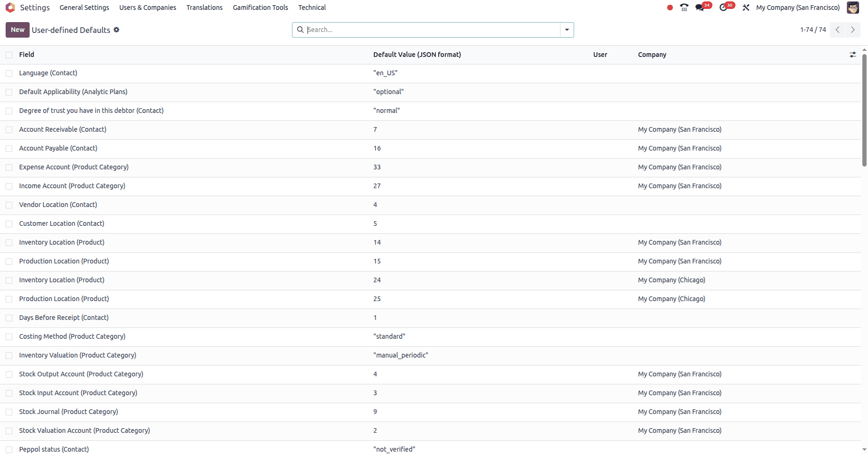868x454 pixels.
Task: Open the Degree of trust debtor record
Action: click(91, 111)
